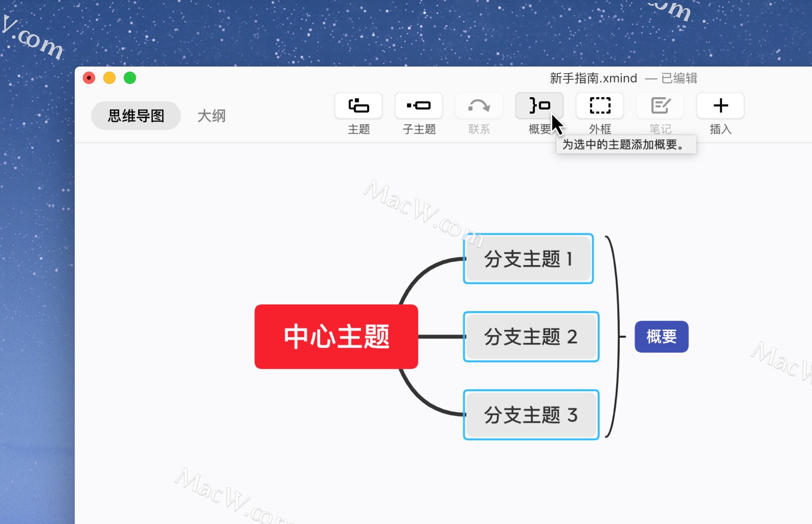
Task: Switch to the 思维导图 view tab
Action: click(x=136, y=116)
